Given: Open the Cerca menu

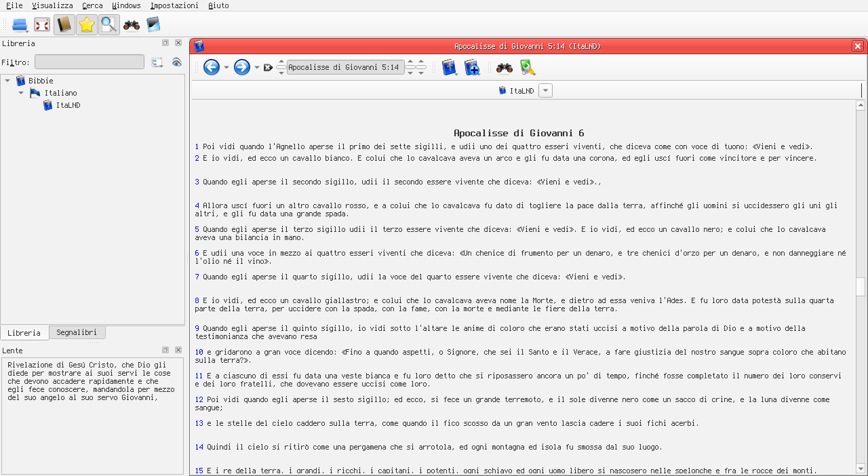Looking at the screenshot, I should [x=92, y=5].
